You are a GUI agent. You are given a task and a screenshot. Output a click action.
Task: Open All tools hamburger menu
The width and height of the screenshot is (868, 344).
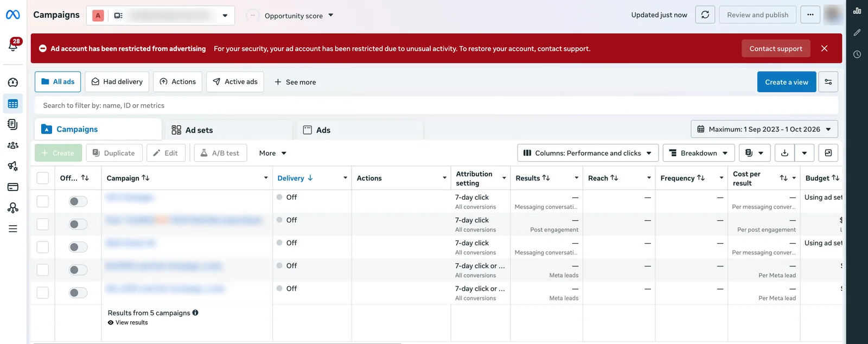[x=13, y=229]
